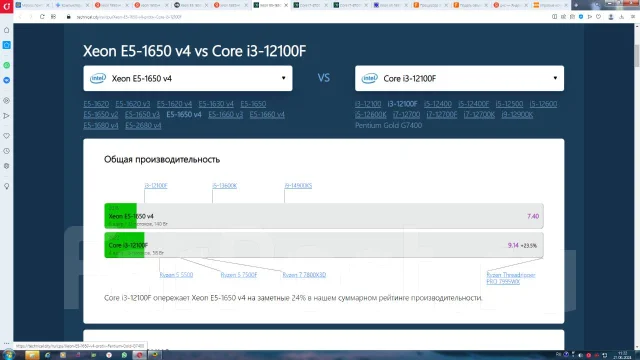Viewport: 640px width, 360px height.
Task: Open the history clock icon in sidebar
Action: [7, 151]
